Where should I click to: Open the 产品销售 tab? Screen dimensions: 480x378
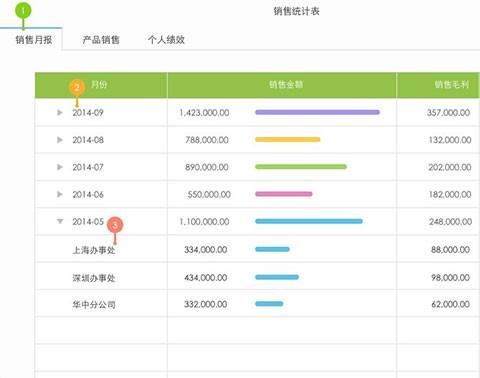[x=101, y=40]
